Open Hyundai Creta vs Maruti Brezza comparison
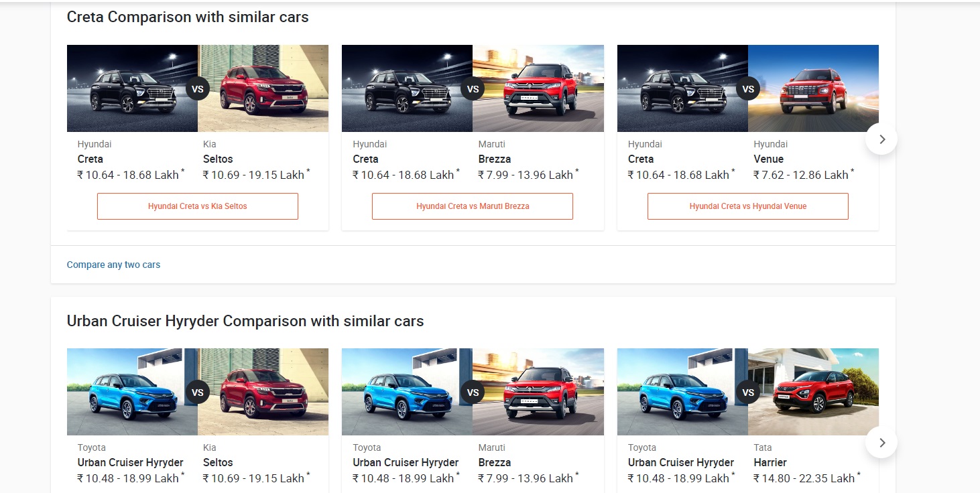This screenshot has height=493, width=980. pos(473,206)
